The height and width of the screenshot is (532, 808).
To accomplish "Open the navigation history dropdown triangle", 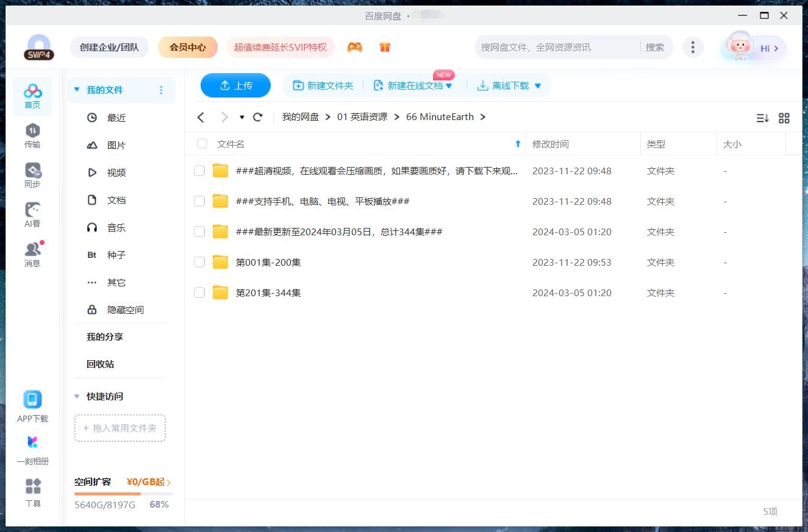I will pyautogui.click(x=242, y=117).
